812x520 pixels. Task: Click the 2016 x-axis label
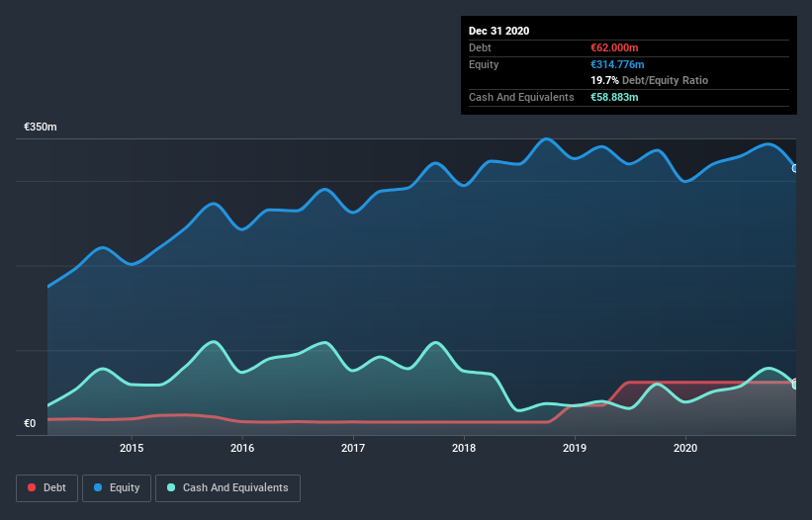(242, 448)
